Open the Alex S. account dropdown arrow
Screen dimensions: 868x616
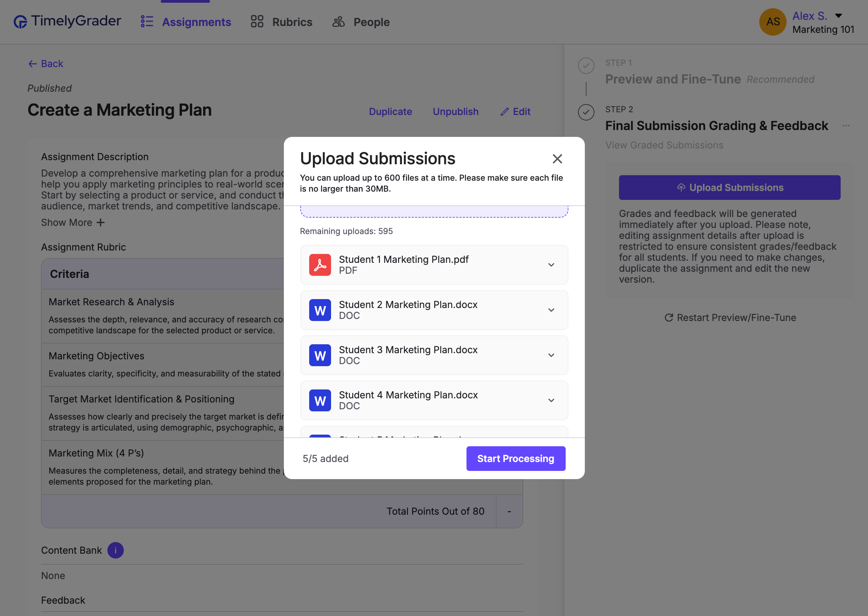(x=839, y=15)
